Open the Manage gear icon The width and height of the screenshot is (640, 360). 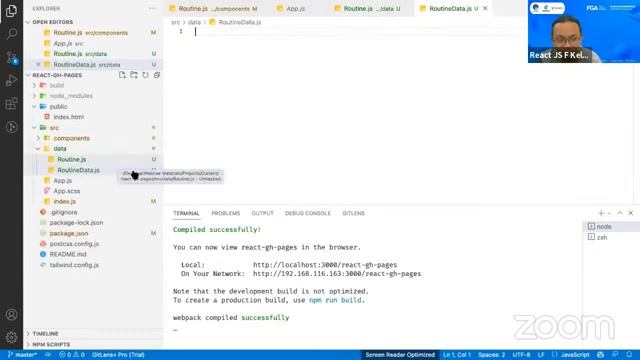(11, 338)
